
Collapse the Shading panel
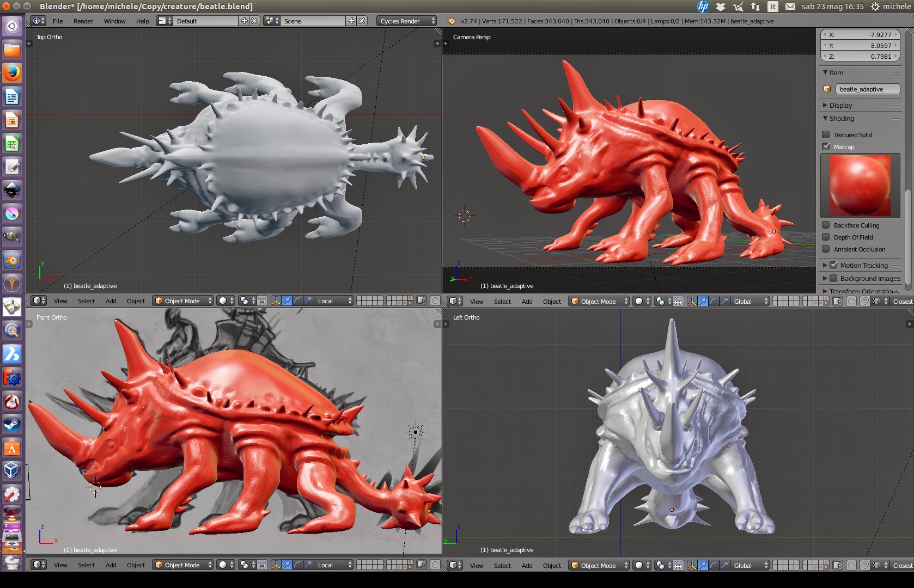click(825, 118)
